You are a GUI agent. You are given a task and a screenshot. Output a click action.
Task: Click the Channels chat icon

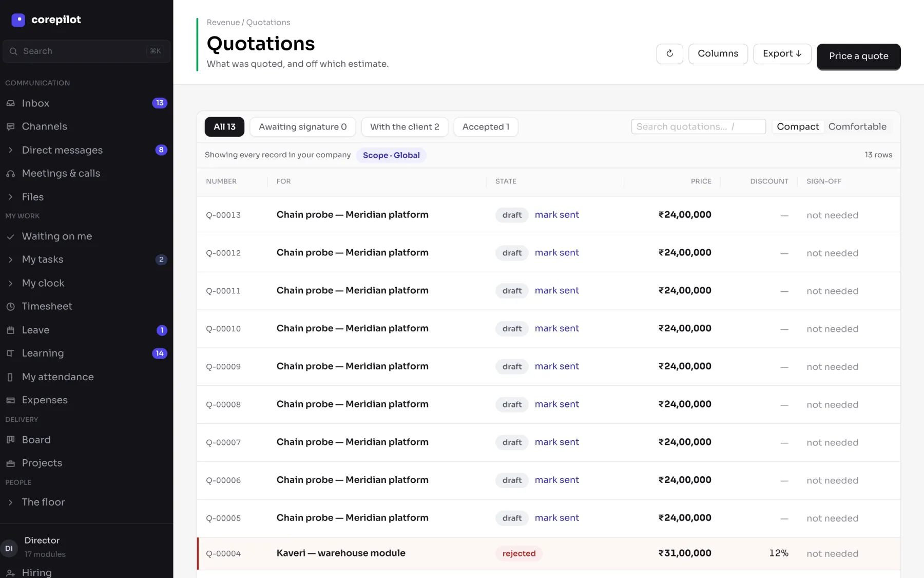10,126
